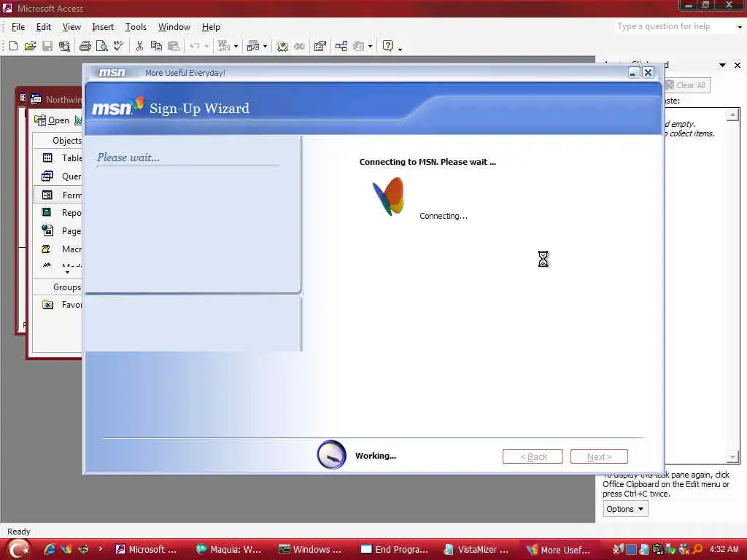Click the New Object toolbar icon
Image resolution: width=747 pixels, height=560 pixels.
tap(359, 46)
